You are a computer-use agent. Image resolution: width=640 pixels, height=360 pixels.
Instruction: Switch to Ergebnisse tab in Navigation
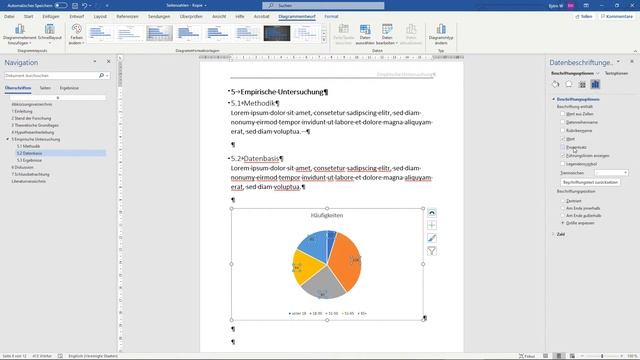tap(69, 88)
